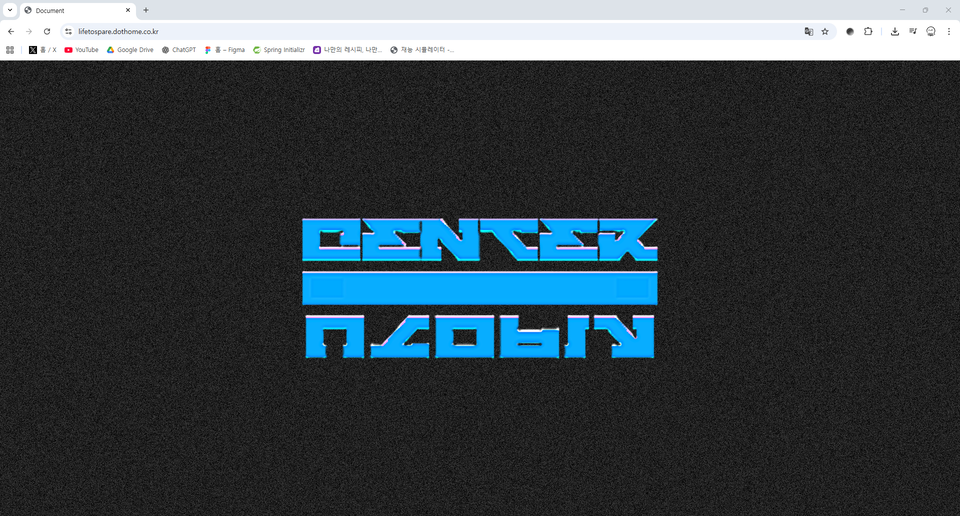960x516 pixels.
Task: Close the Document tab
Action: pos(128,10)
